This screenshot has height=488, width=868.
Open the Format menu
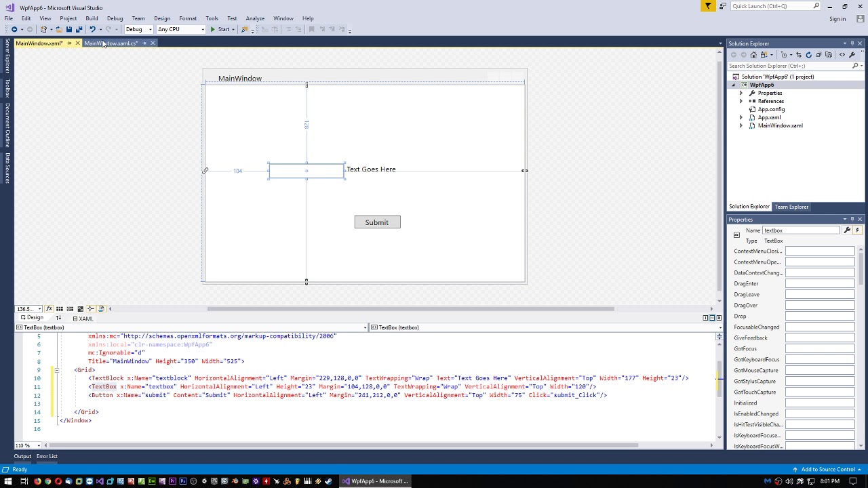tap(188, 18)
